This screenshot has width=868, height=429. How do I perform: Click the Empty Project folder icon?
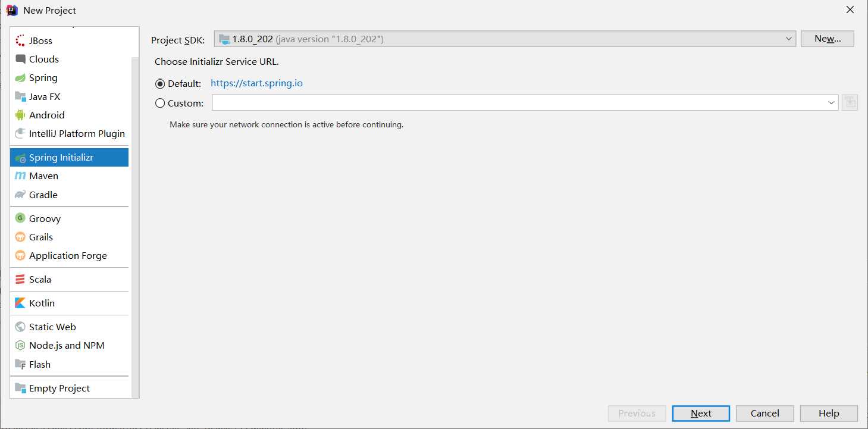(x=20, y=388)
